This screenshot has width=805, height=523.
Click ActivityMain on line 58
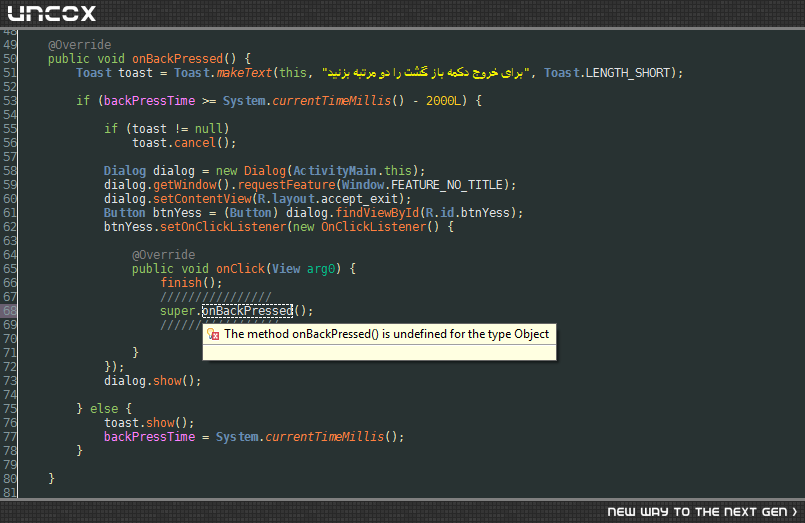coord(335,170)
